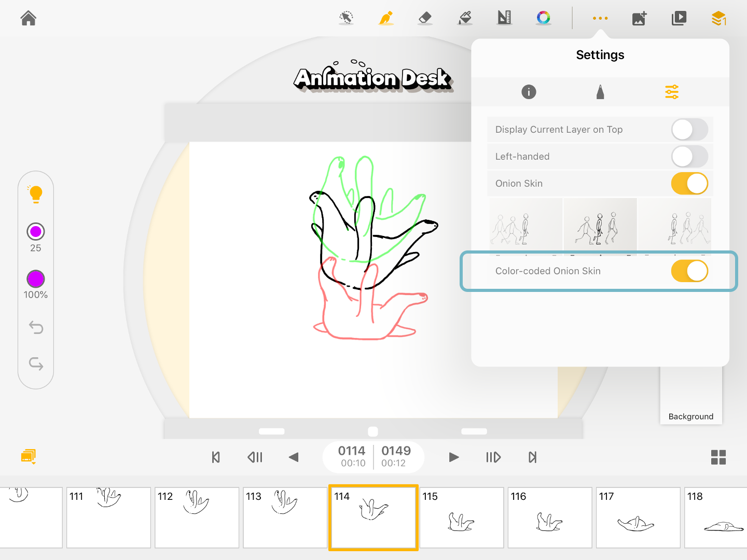Image resolution: width=747 pixels, height=560 pixels.
Task: Play the animation forward
Action: pyautogui.click(x=454, y=457)
